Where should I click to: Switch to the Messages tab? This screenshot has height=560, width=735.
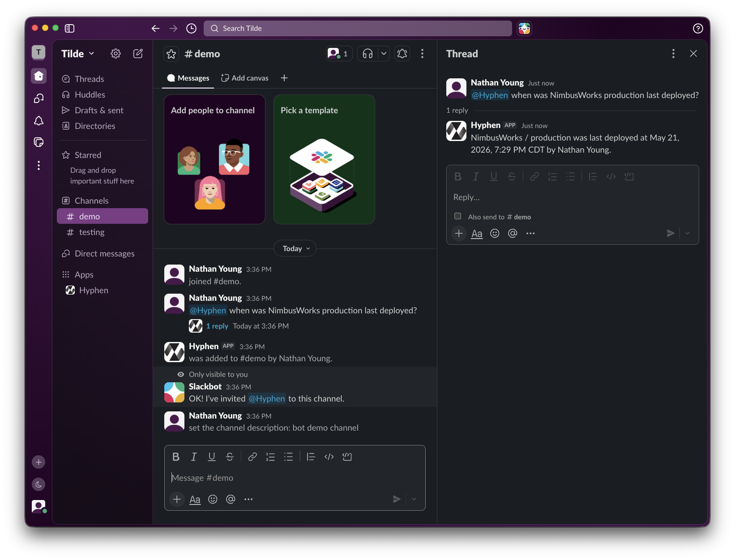188,78
